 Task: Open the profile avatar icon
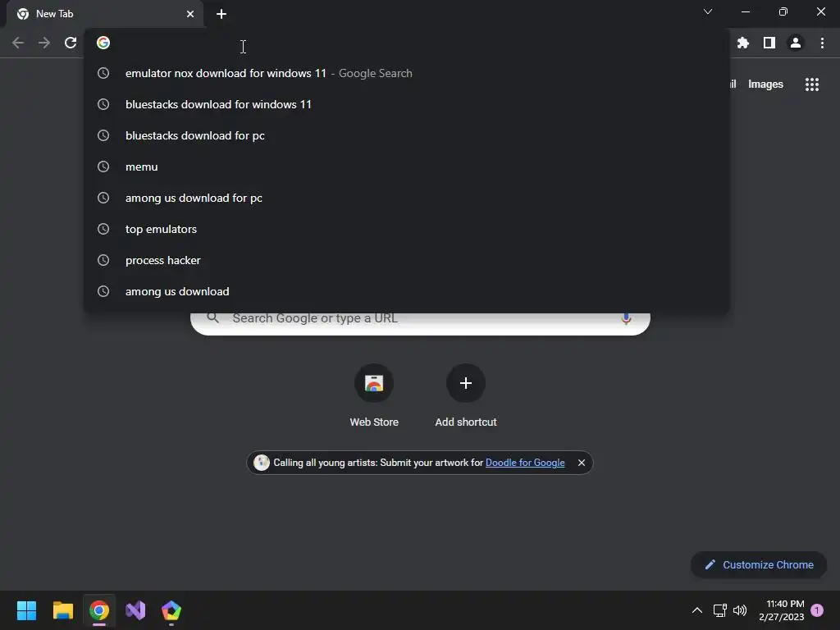[x=796, y=43]
